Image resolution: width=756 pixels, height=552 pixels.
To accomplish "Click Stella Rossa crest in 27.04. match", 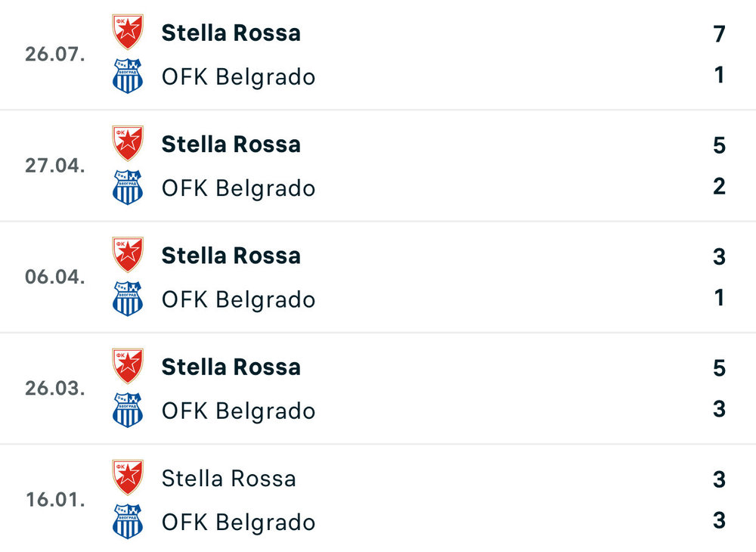I will coord(127,144).
